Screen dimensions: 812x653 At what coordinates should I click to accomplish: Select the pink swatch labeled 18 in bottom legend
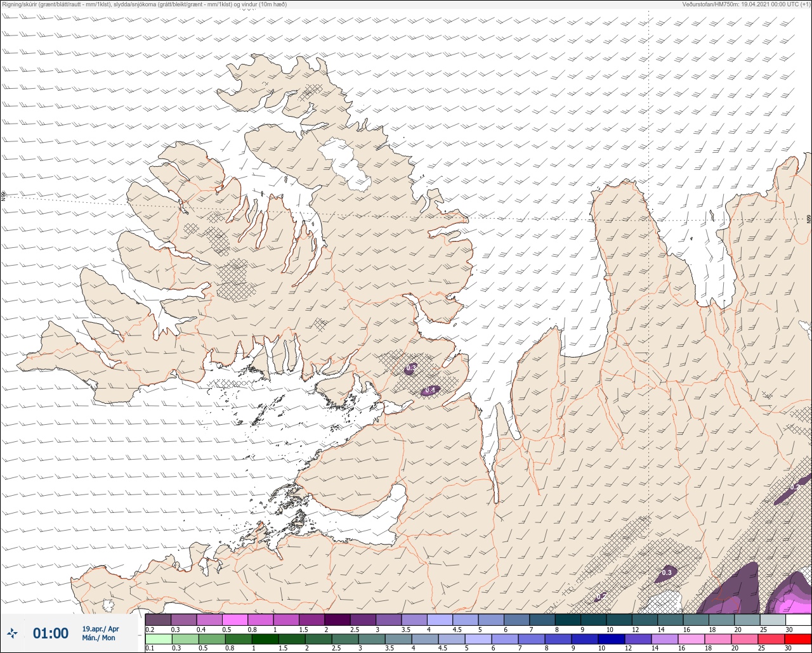(x=718, y=638)
